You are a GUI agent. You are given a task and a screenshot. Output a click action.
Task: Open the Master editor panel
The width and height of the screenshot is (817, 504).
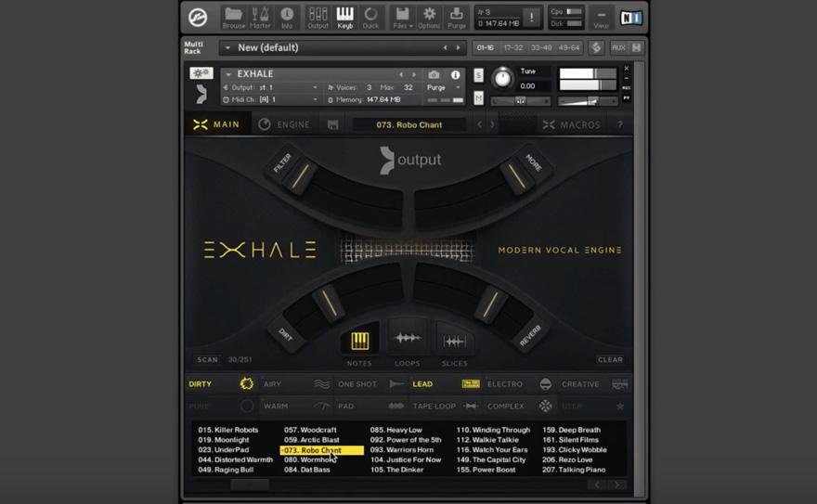260,18
